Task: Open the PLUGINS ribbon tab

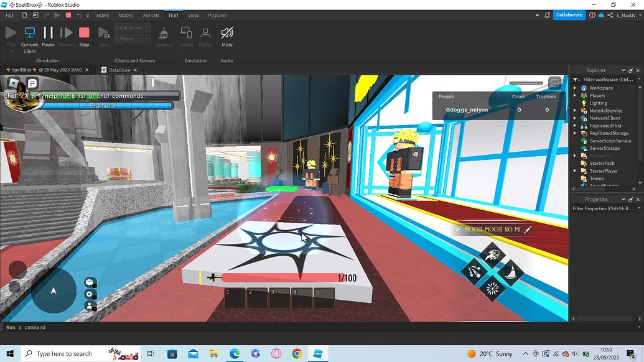Action: [x=217, y=15]
